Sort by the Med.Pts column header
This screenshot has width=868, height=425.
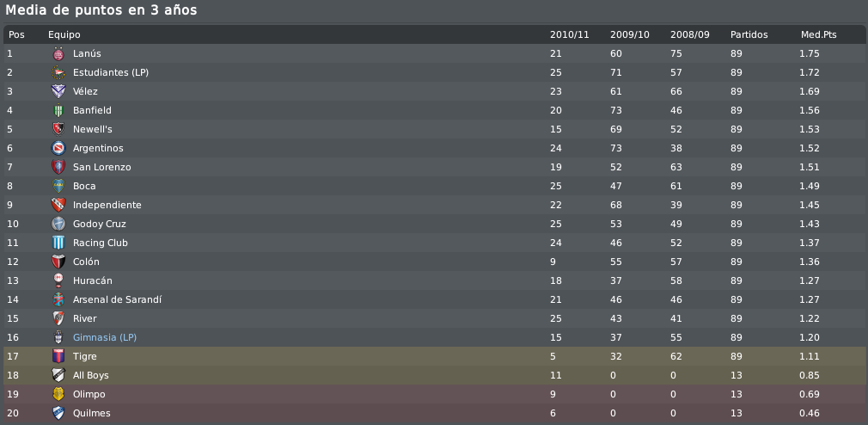[818, 35]
